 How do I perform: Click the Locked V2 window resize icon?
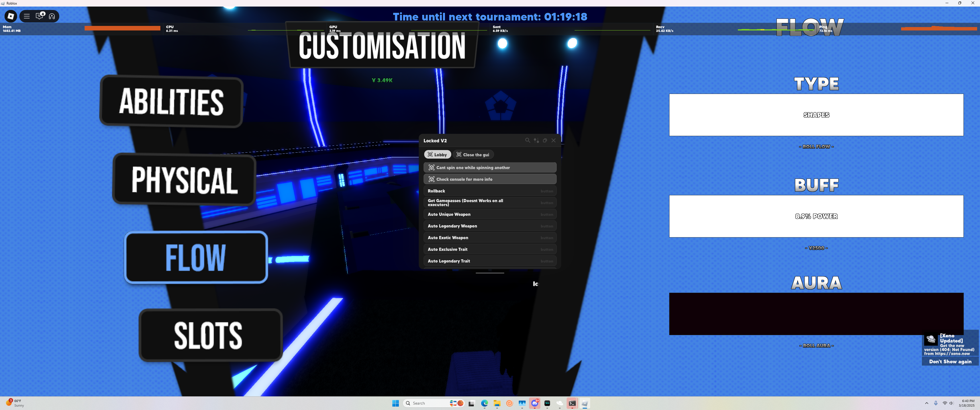pyautogui.click(x=545, y=140)
